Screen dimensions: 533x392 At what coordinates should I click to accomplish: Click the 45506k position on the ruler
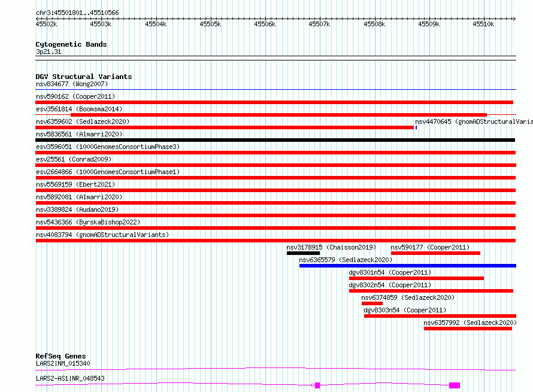tap(265, 24)
